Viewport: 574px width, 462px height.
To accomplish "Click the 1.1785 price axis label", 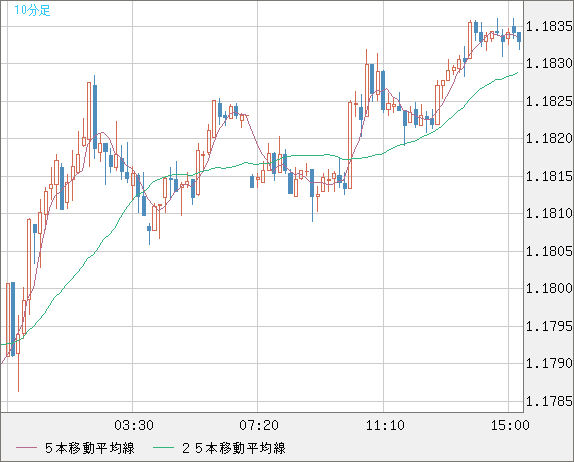I will pyautogui.click(x=549, y=402).
